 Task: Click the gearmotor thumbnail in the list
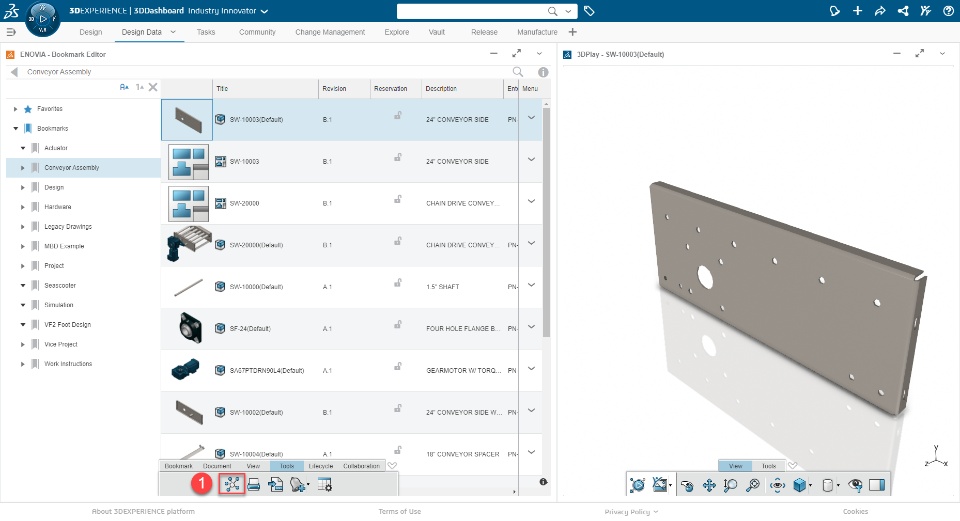(186, 369)
